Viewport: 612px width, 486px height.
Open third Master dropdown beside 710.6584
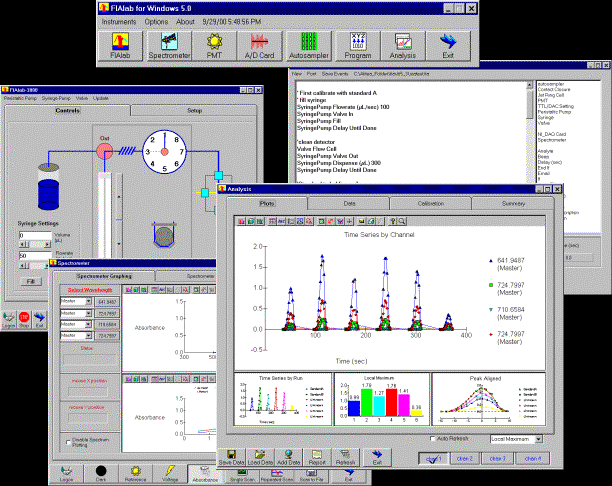[x=89, y=324]
